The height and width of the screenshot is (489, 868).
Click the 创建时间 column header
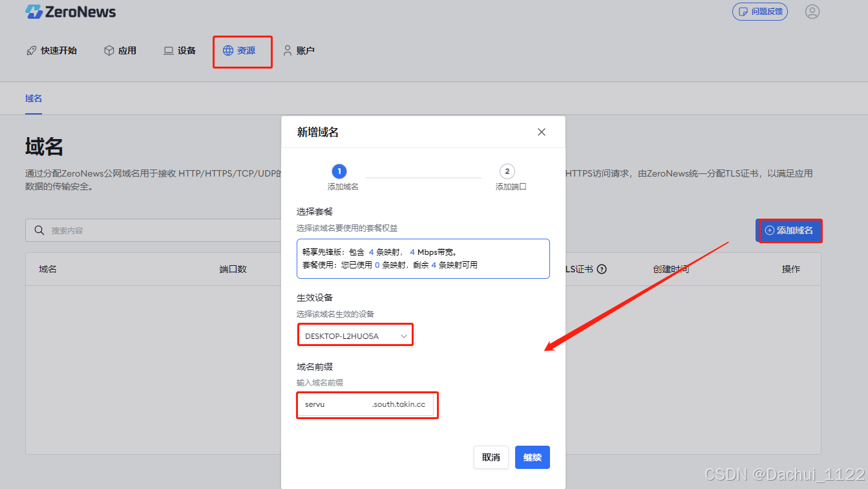tap(671, 269)
